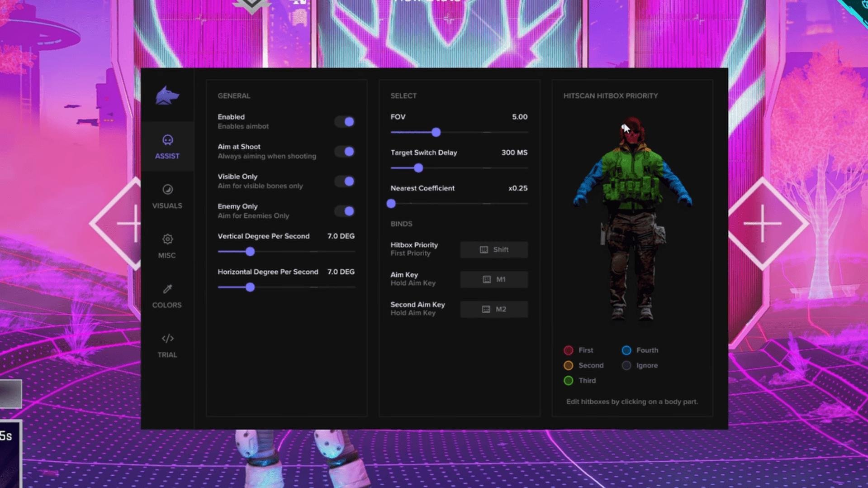This screenshot has width=868, height=488.
Task: Click the M1 Aim Key bind button
Action: tap(493, 280)
